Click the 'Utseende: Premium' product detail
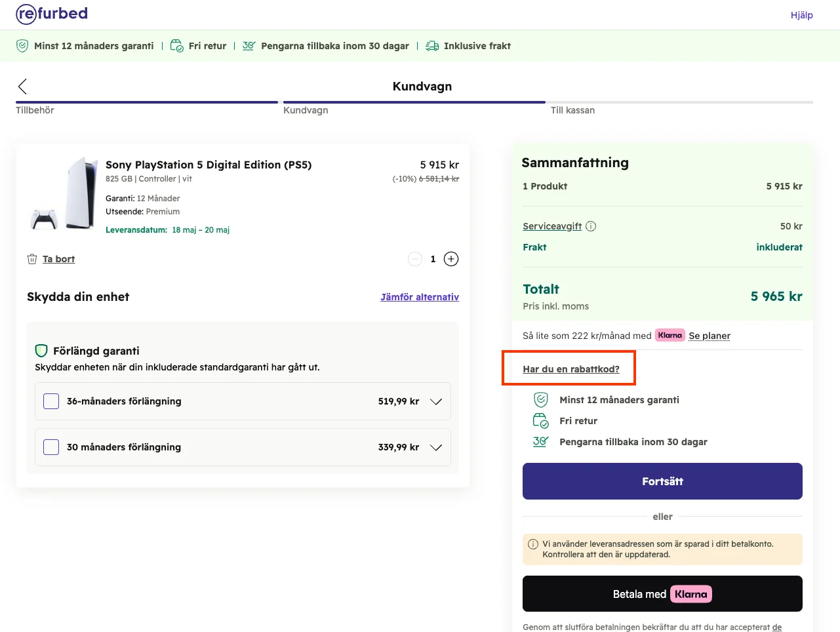Screen dimensions: 840x632 click(x=142, y=212)
